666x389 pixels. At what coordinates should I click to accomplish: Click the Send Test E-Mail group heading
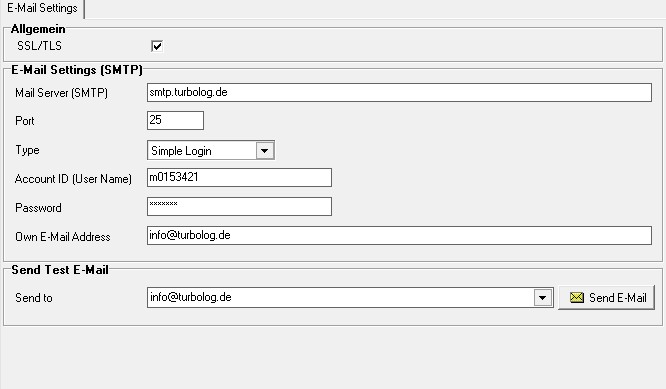point(60,270)
